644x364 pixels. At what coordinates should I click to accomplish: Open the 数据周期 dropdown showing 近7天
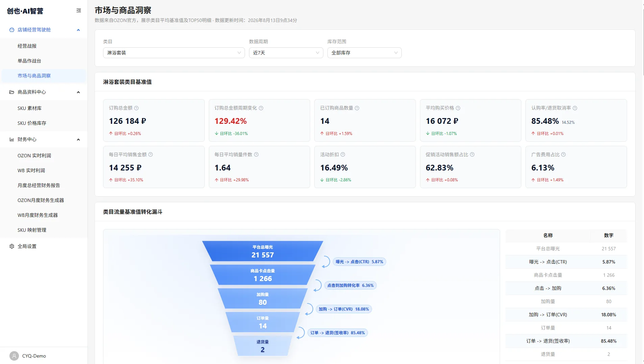click(286, 53)
